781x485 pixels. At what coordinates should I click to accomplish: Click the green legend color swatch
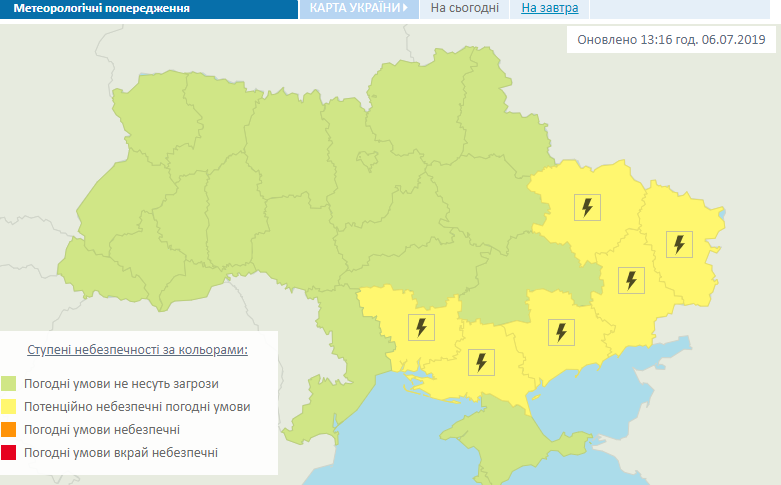click(x=9, y=383)
